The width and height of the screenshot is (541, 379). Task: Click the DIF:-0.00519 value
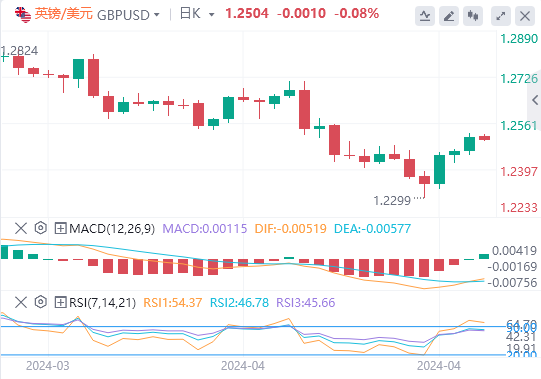point(291,229)
